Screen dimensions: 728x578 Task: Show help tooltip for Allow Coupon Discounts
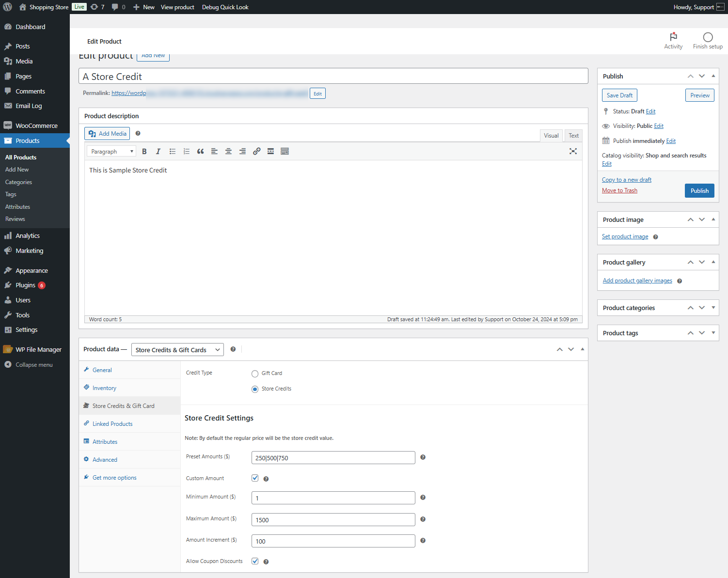pyautogui.click(x=266, y=562)
